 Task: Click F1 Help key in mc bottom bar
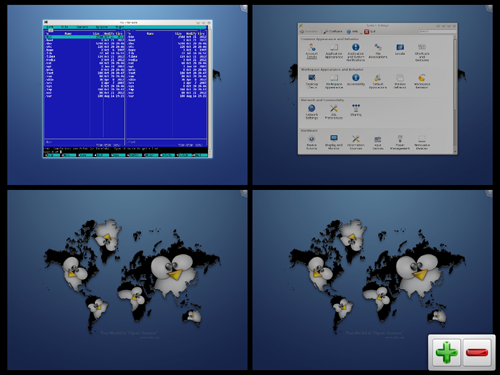point(52,155)
